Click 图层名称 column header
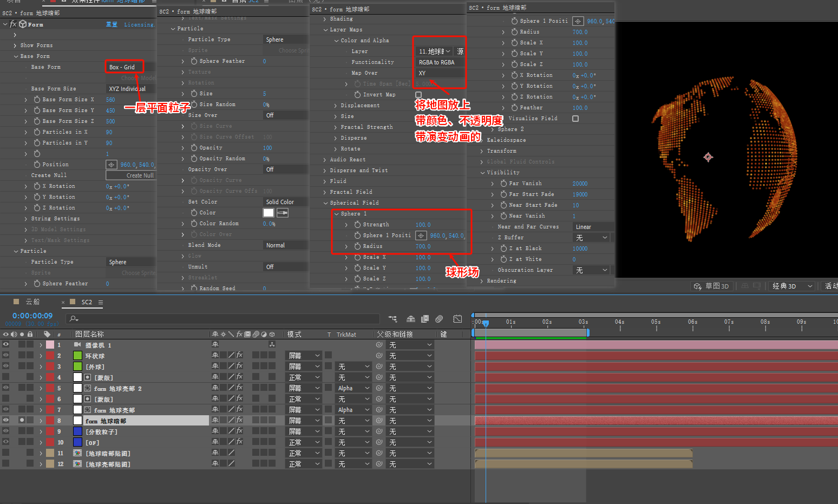Image resolution: width=838 pixels, height=504 pixels. click(x=89, y=335)
